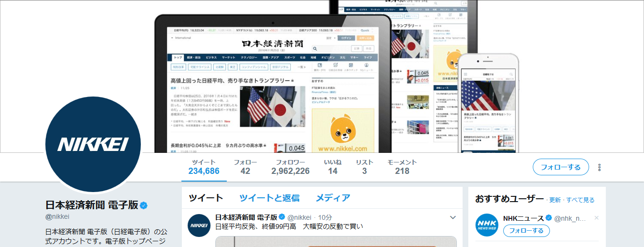Expand the tweet options chevron
This screenshot has width=644, height=247.
[x=453, y=217]
